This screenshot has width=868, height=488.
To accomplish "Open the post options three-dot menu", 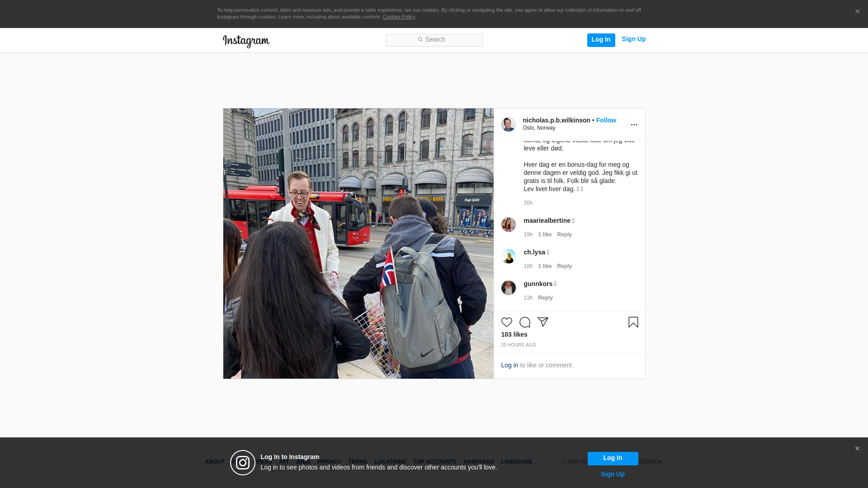I will point(634,125).
